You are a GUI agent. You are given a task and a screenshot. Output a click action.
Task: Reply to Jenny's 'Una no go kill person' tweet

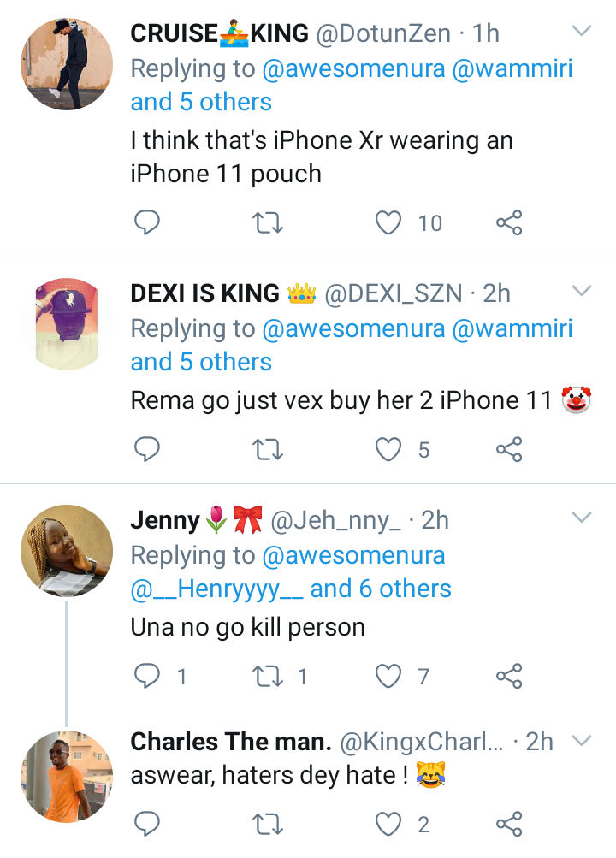[148, 677]
